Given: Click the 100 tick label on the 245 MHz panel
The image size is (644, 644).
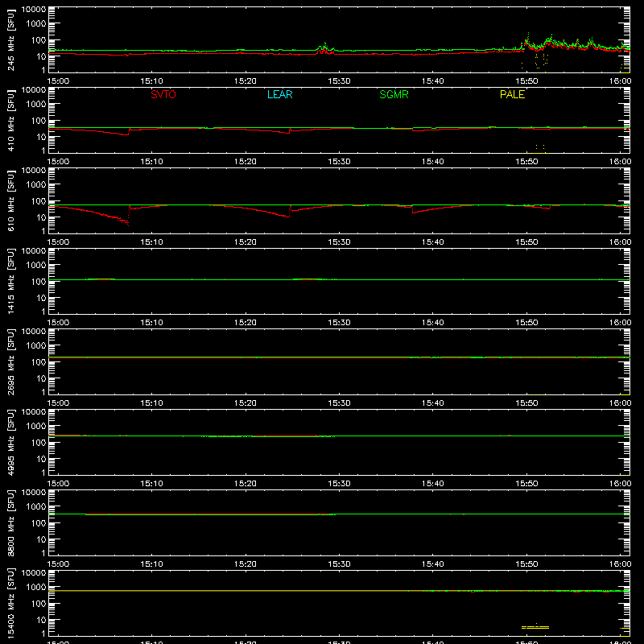Looking at the screenshot, I should (39, 40).
